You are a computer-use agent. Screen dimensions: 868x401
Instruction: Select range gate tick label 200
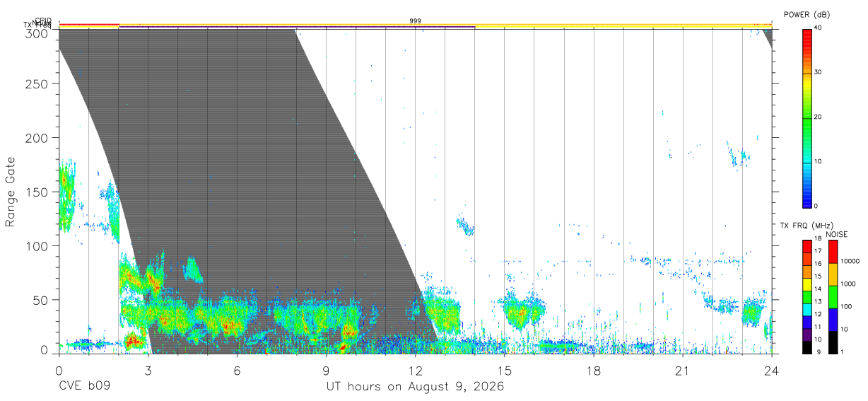pos(35,138)
